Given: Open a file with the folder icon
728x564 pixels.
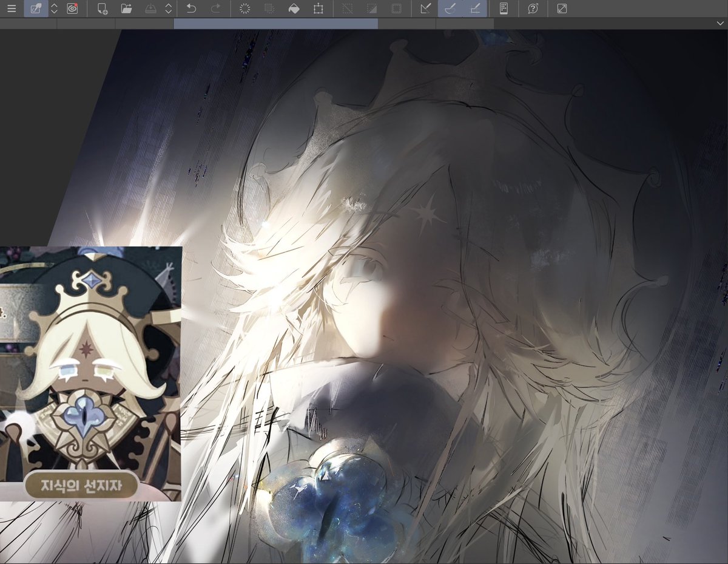Looking at the screenshot, I should pyautogui.click(x=126, y=8).
